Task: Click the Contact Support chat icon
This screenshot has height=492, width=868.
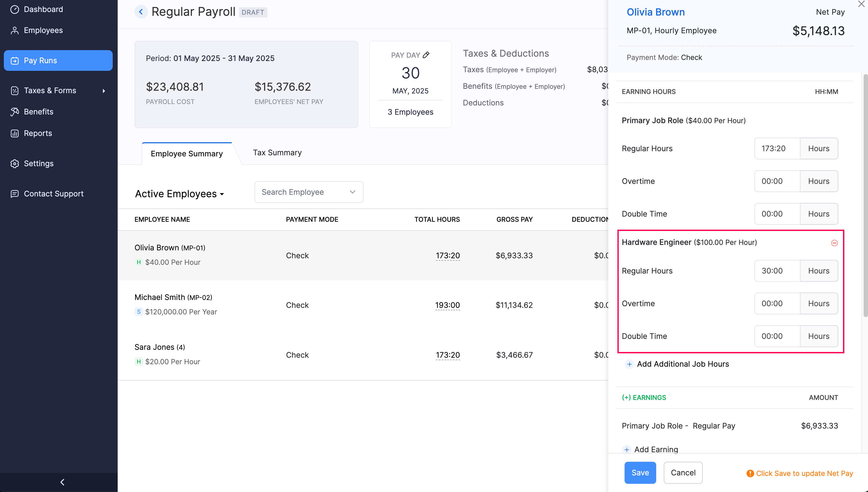Action: (14, 194)
